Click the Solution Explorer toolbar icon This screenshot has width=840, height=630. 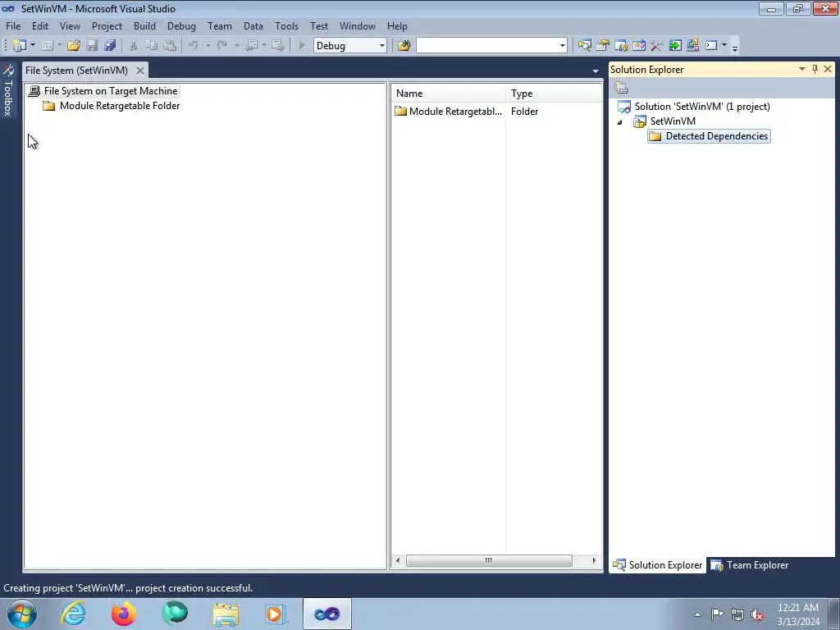[x=584, y=46]
